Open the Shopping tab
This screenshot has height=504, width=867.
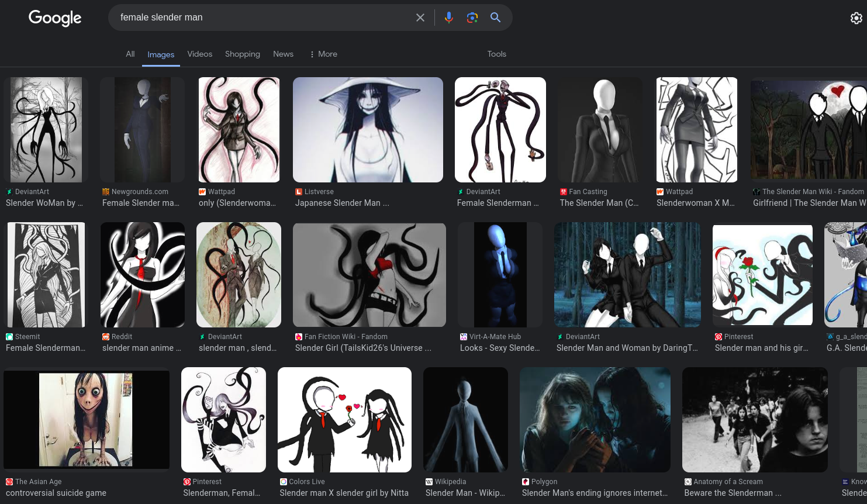[243, 54]
